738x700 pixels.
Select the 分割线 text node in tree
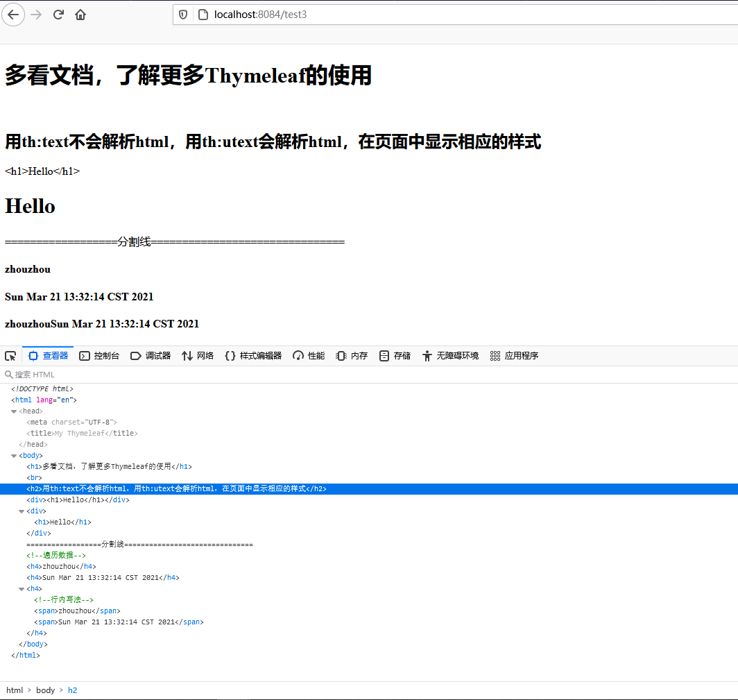point(140,545)
